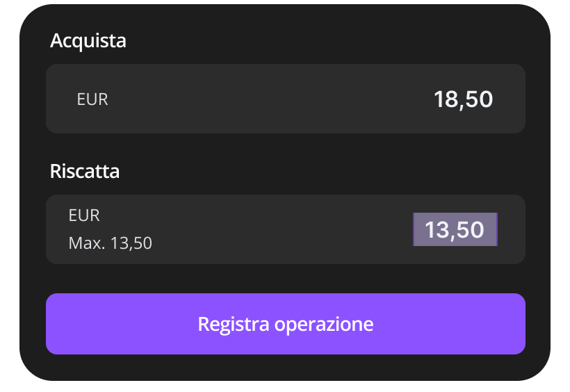570x392 pixels.
Task: Click the Registra operazione button
Action: click(285, 324)
